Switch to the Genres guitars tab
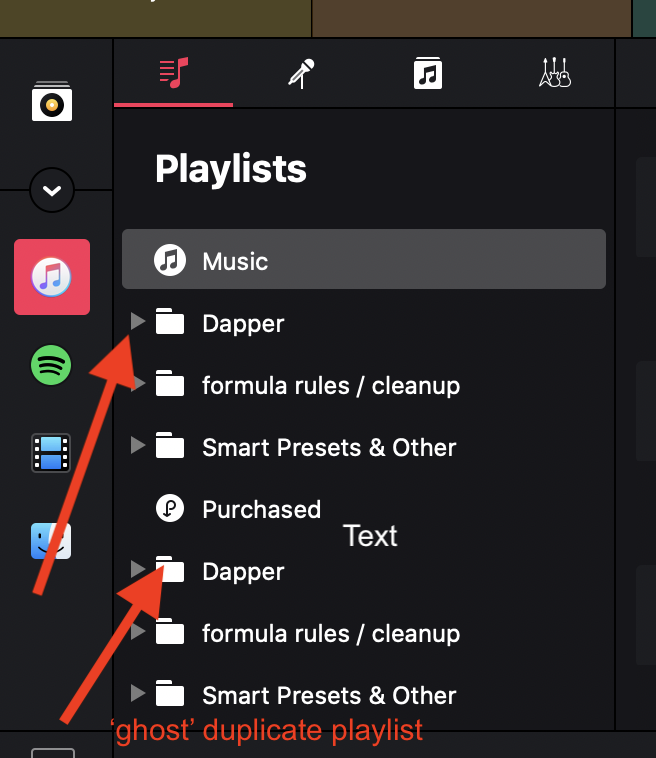Viewport: 656px width, 758px height. point(555,73)
